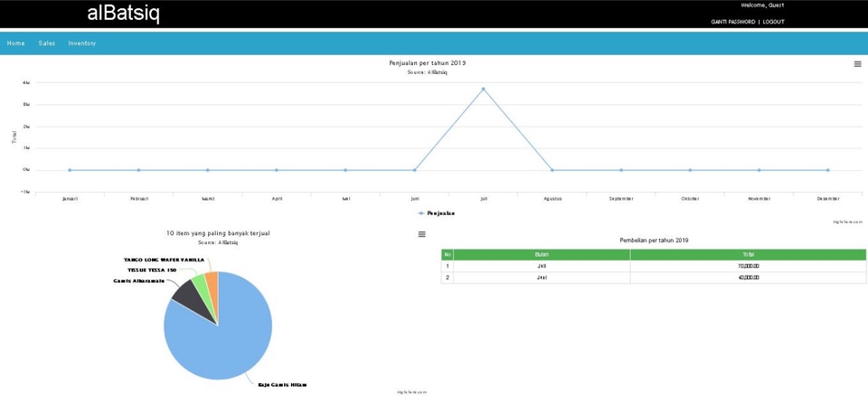The height and width of the screenshot is (396, 868).
Task: Click the 'Welcome, Guest' text
Action: [x=762, y=5]
